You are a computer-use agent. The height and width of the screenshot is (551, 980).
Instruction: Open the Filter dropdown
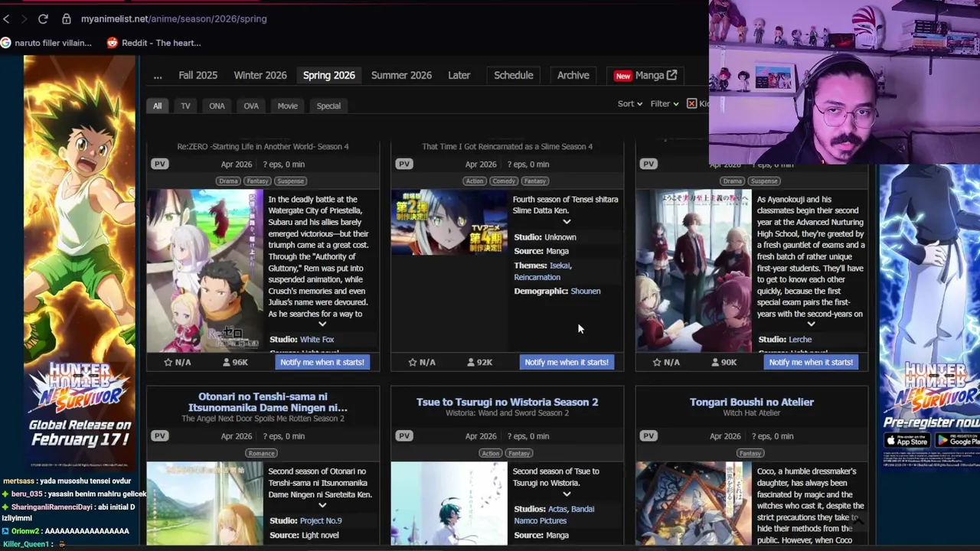coord(664,104)
